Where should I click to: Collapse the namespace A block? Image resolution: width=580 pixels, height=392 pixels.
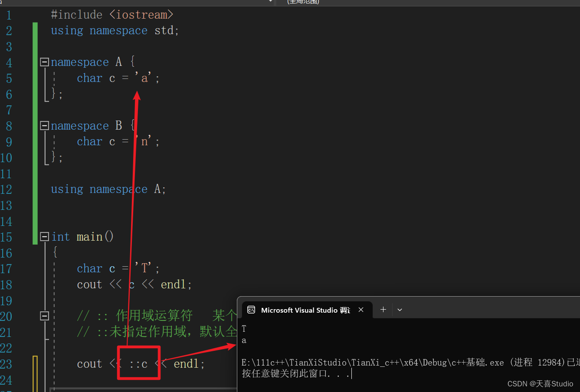click(x=44, y=62)
